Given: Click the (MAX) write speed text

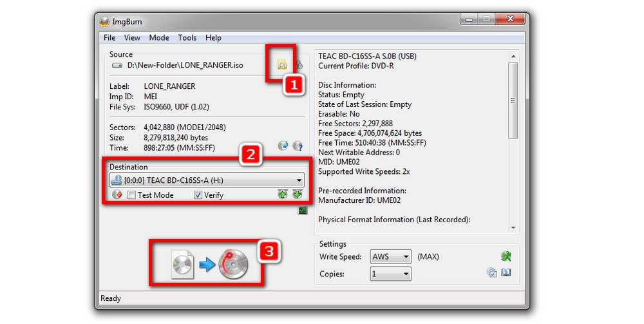Looking at the screenshot, I should [428, 256].
